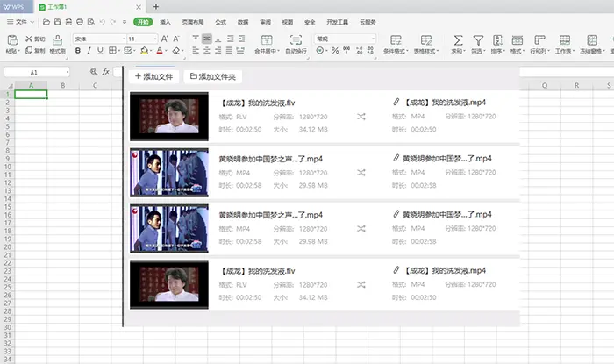614x364 pixels.
Task: Open the 文件 menu
Action: [x=21, y=22]
